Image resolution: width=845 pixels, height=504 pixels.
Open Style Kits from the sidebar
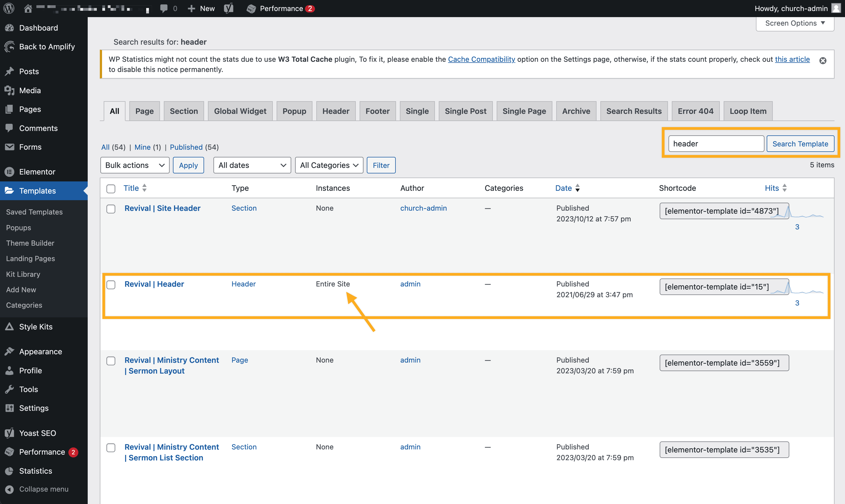click(36, 326)
